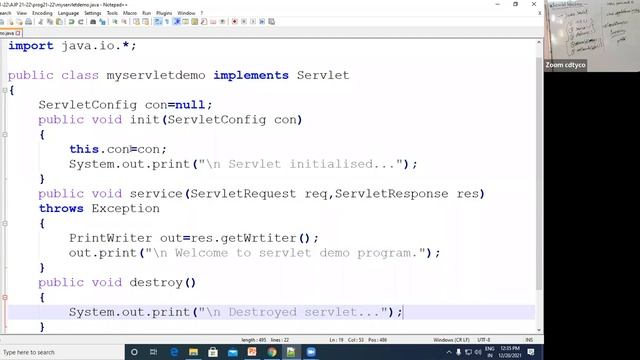Open the Language menu

pos(68,13)
